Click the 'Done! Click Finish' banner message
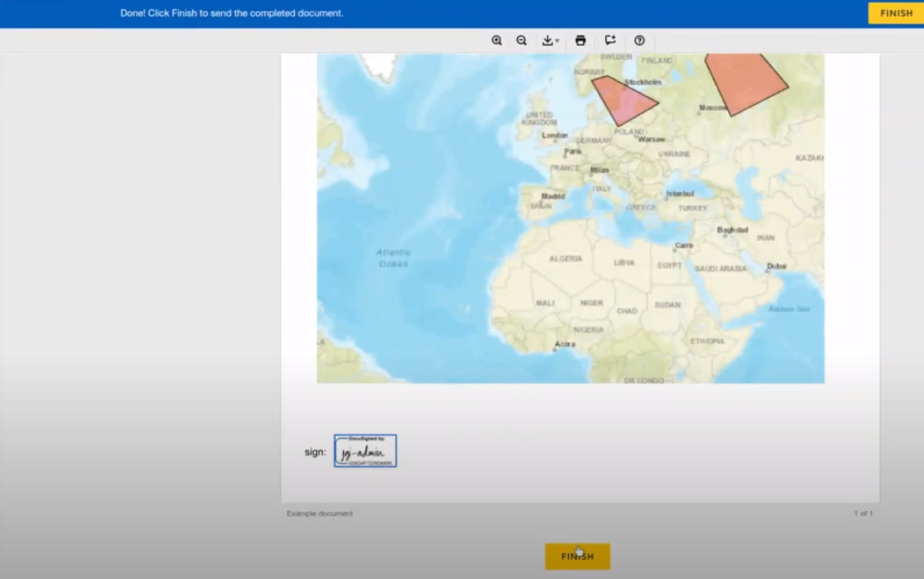 [x=232, y=13]
